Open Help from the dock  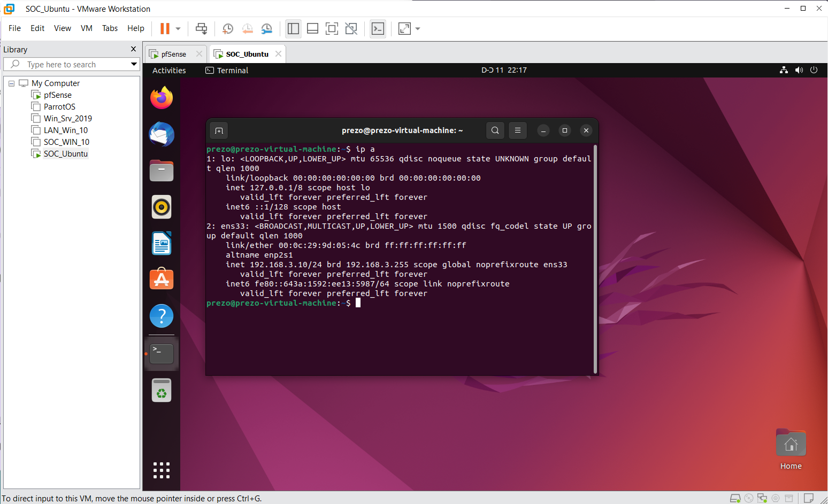pos(162,316)
